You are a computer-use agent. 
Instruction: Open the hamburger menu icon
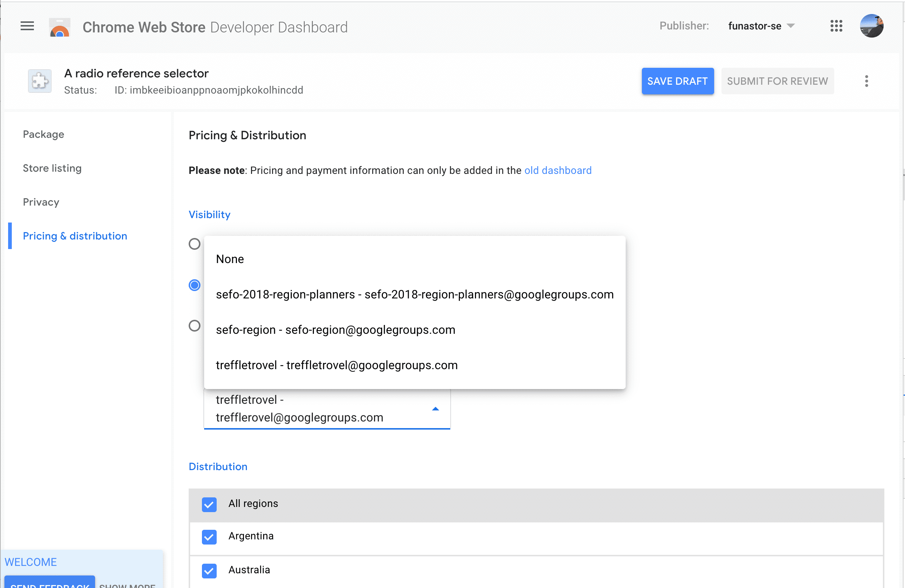coord(27,27)
